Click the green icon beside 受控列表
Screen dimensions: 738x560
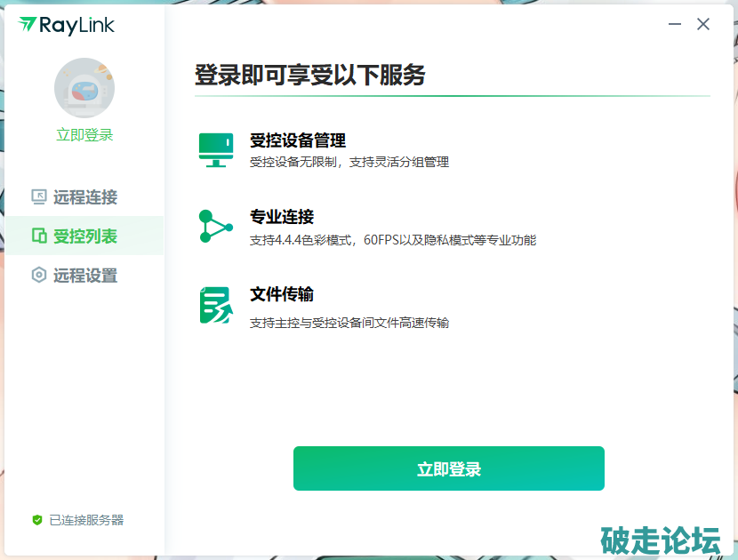(x=38, y=236)
